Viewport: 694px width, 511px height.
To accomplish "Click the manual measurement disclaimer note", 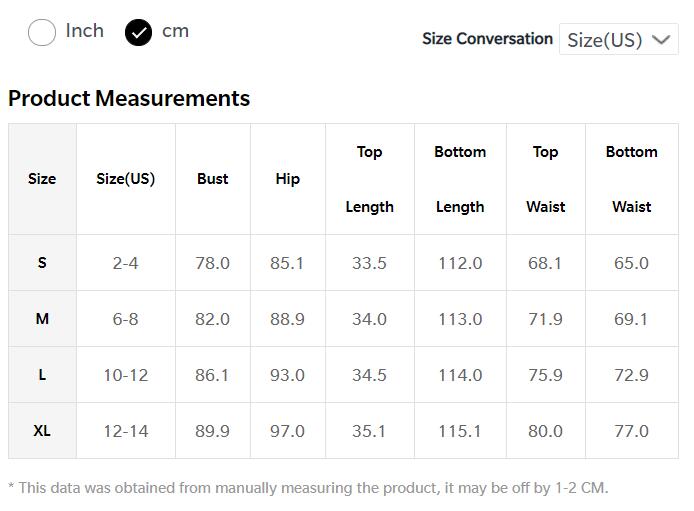I will 308,488.
